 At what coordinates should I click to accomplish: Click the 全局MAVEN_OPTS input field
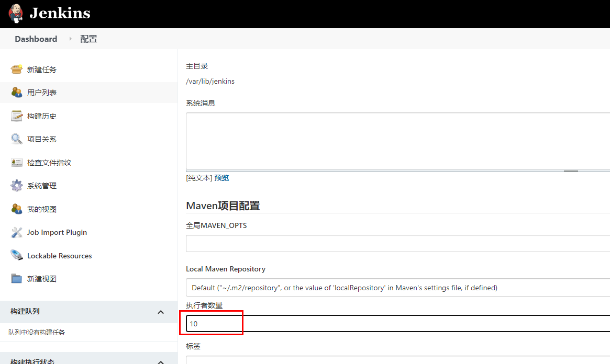point(398,244)
